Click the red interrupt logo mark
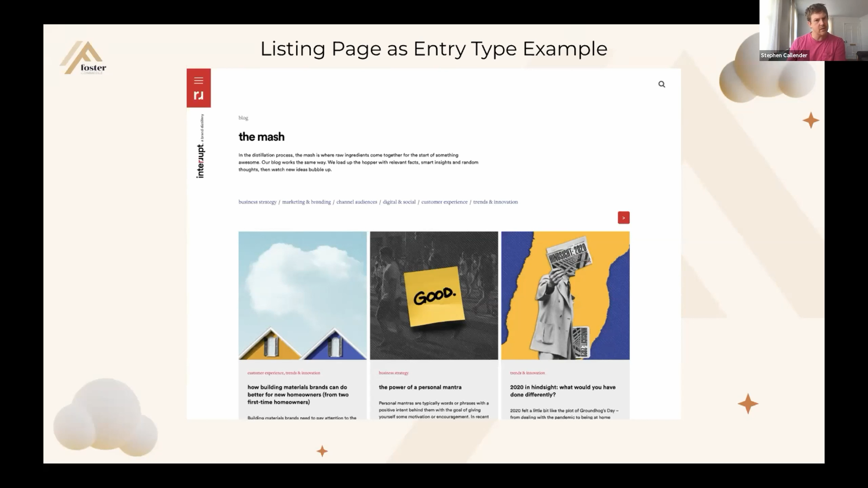 click(x=198, y=95)
